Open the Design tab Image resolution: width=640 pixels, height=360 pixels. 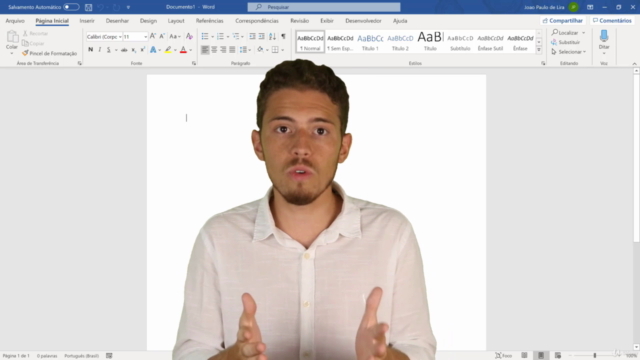click(148, 20)
